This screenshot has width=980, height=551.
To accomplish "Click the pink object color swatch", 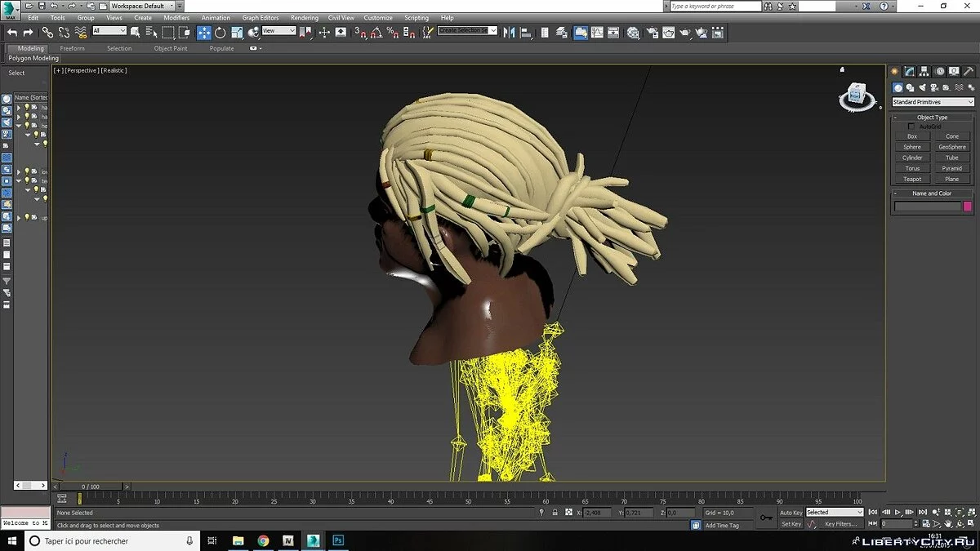I will [968, 207].
